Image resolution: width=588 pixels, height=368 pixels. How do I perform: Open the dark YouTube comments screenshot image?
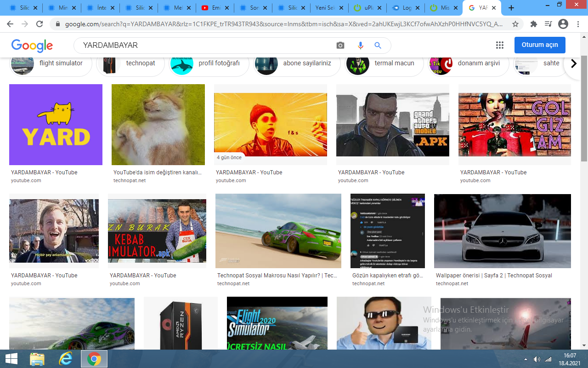point(388,231)
